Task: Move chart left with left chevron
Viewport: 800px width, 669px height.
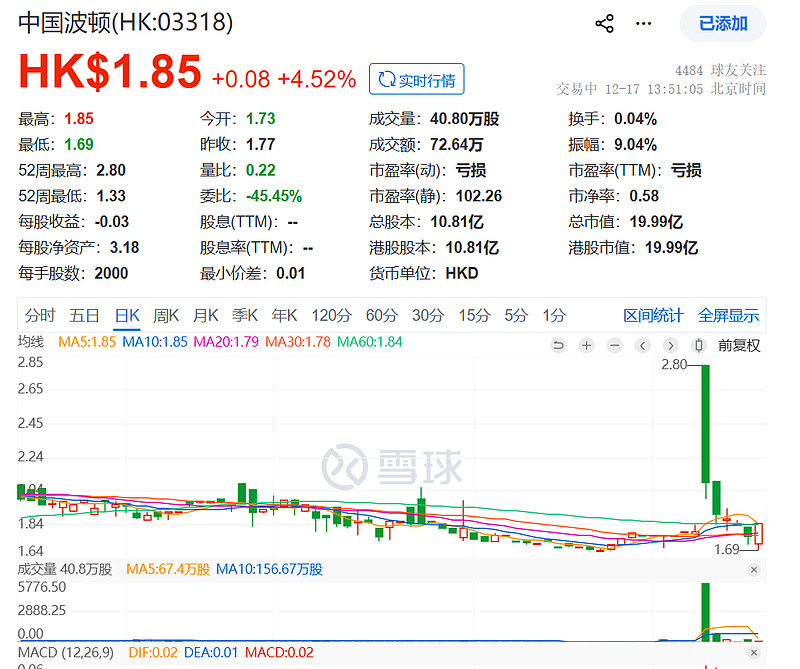Action: [643, 345]
